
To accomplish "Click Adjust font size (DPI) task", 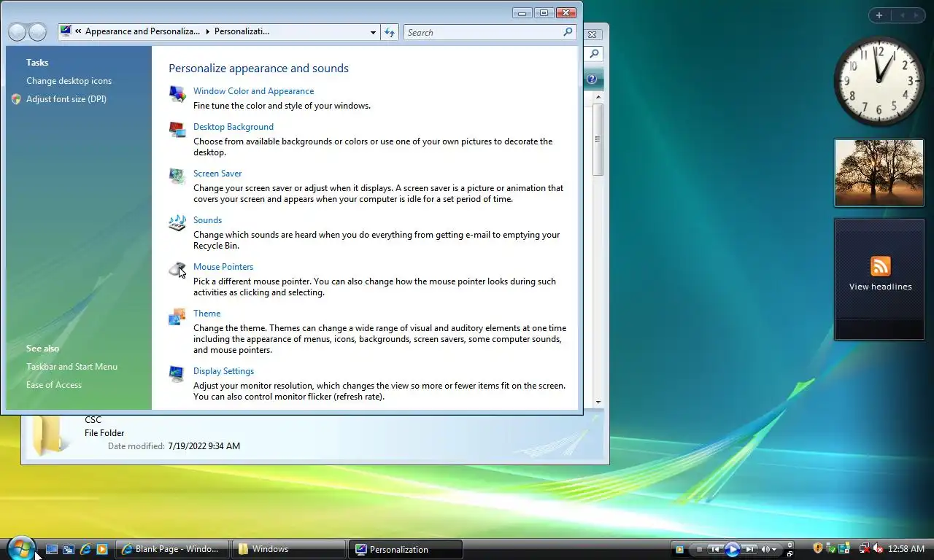I will 66,99.
